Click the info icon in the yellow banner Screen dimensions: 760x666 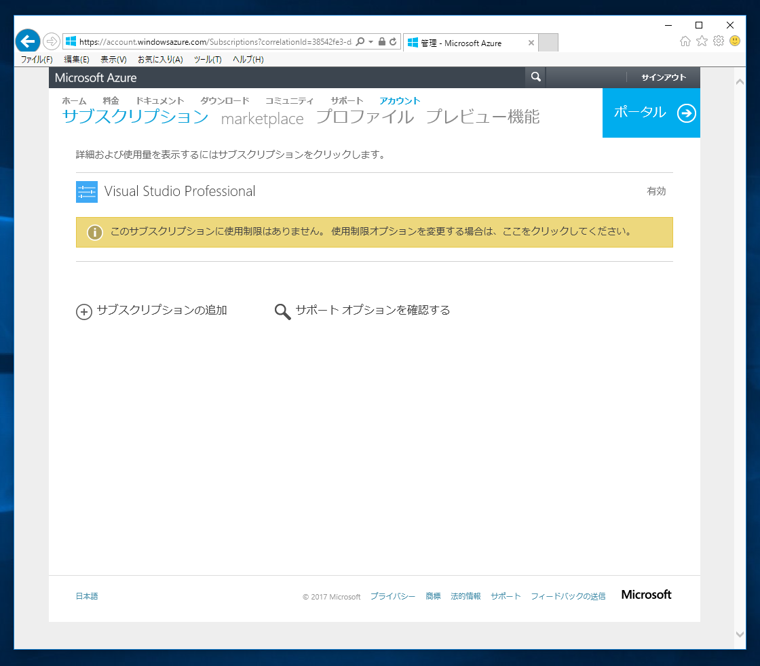point(95,233)
